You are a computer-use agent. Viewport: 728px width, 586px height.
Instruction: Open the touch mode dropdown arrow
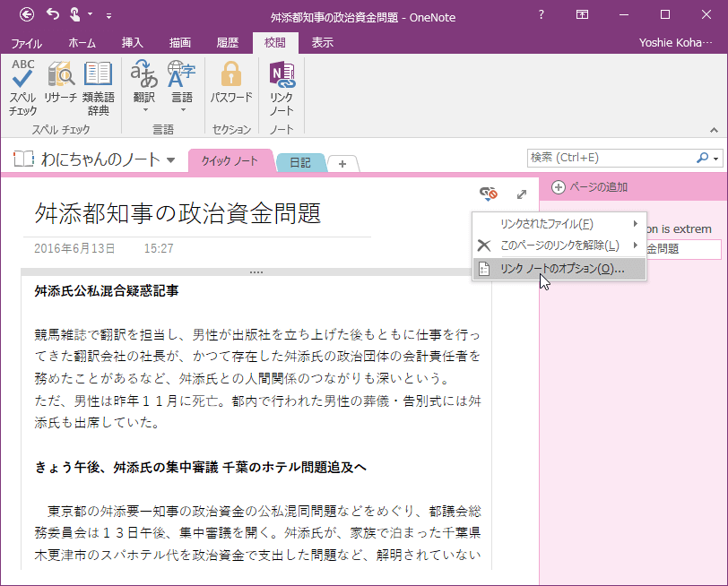click(x=90, y=14)
